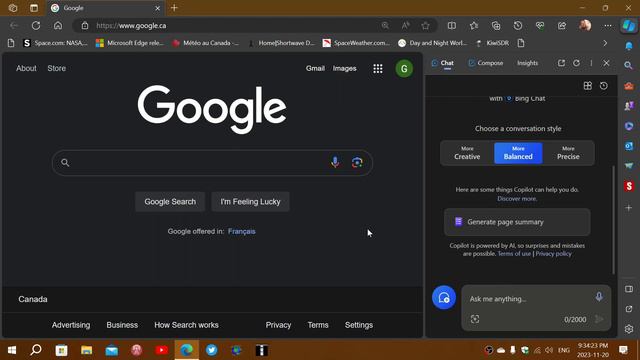Click Copilot New topic button

pos(444,298)
